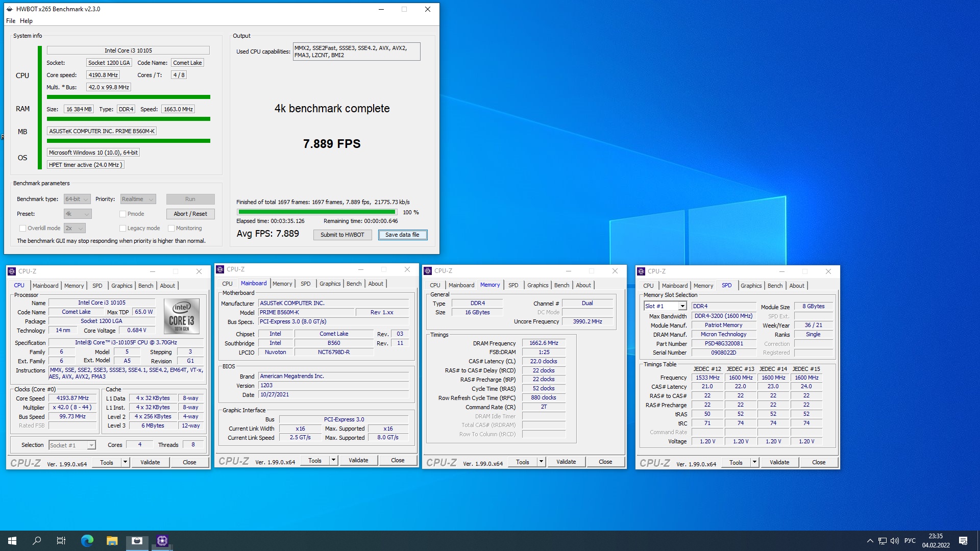Open the File menu in HWBOT
The width and height of the screenshot is (980, 551).
[11, 21]
